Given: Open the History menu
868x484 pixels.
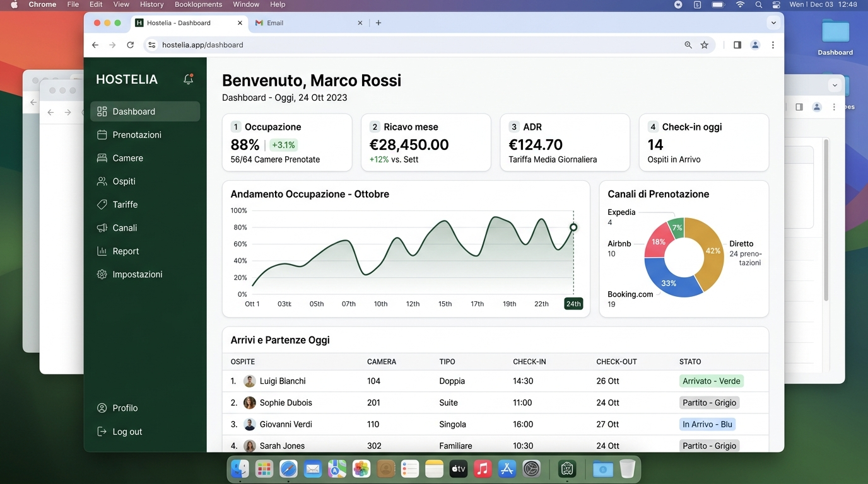Looking at the screenshot, I should [151, 4].
